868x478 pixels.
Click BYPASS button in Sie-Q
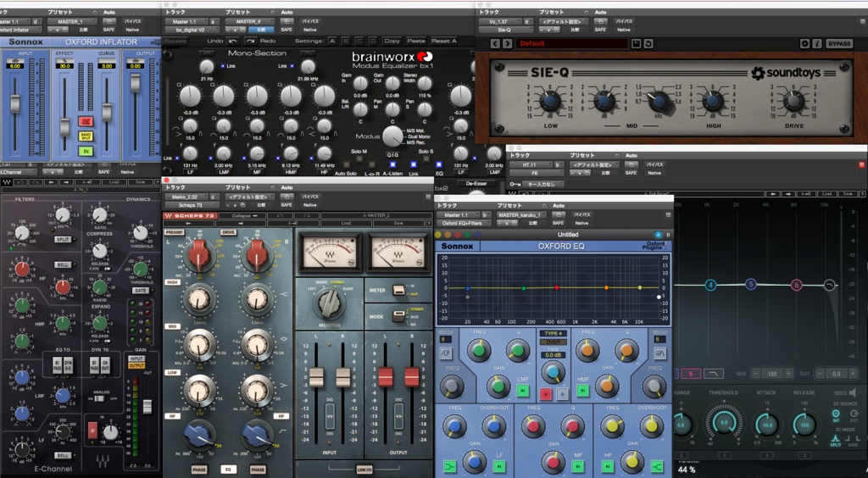tap(839, 44)
